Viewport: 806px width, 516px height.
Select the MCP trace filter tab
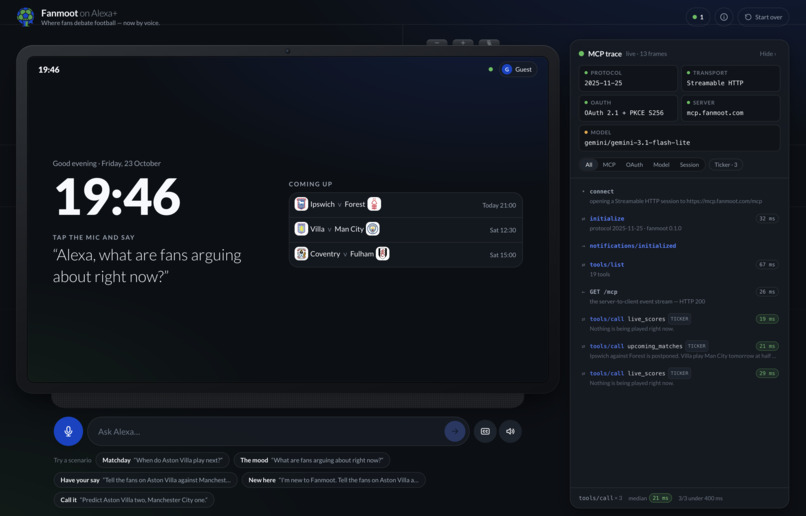pos(609,164)
